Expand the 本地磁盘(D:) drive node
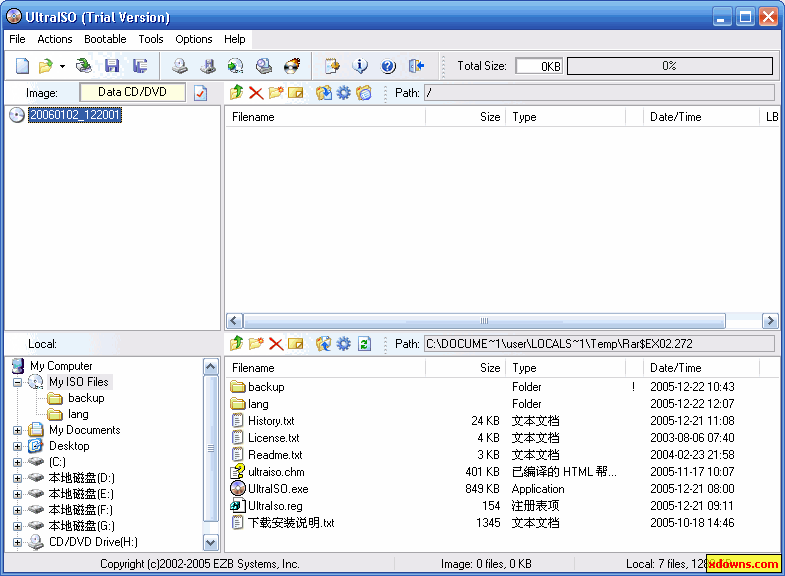The height and width of the screenshot is (576, 785). point(18,478)
